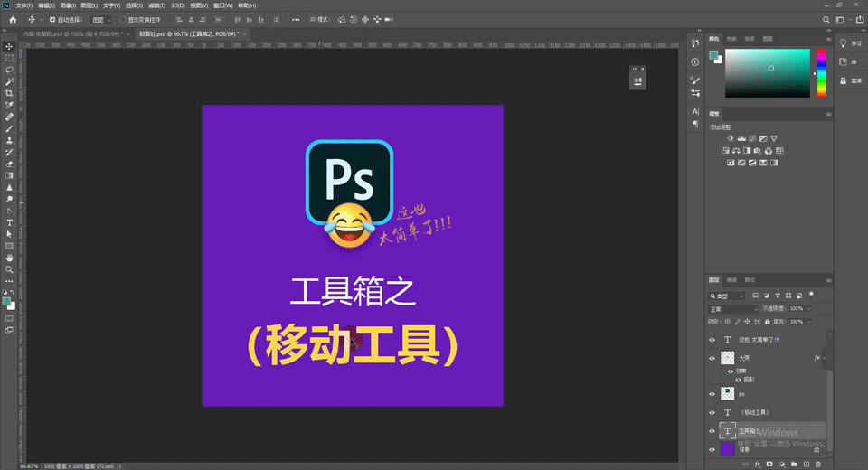Select the Horizontal Type tool
This screenshot has height=470, width=868.
(x=10, y=222)
